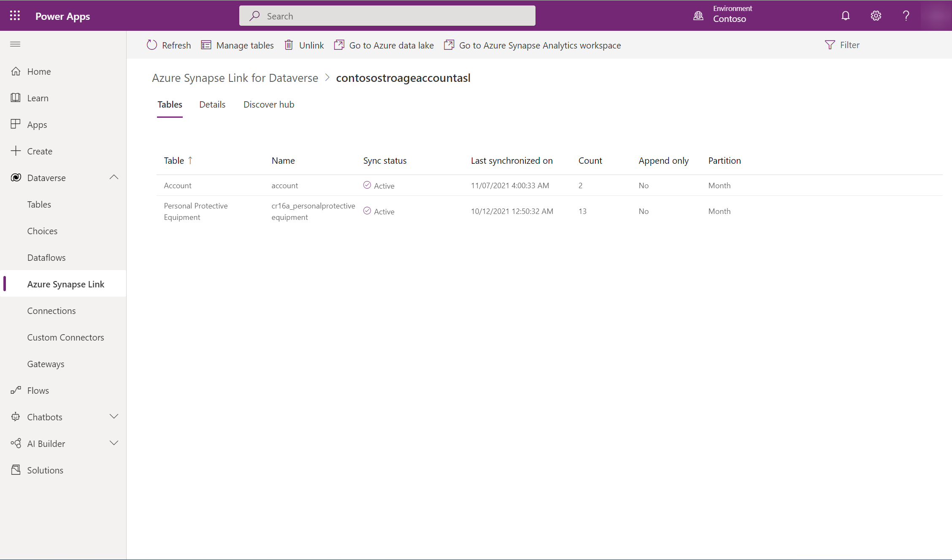Click the Tables menu item in sidebar
Image resolution: width=952 pixels, height=560 pixels.
click(x=39, y=204)
